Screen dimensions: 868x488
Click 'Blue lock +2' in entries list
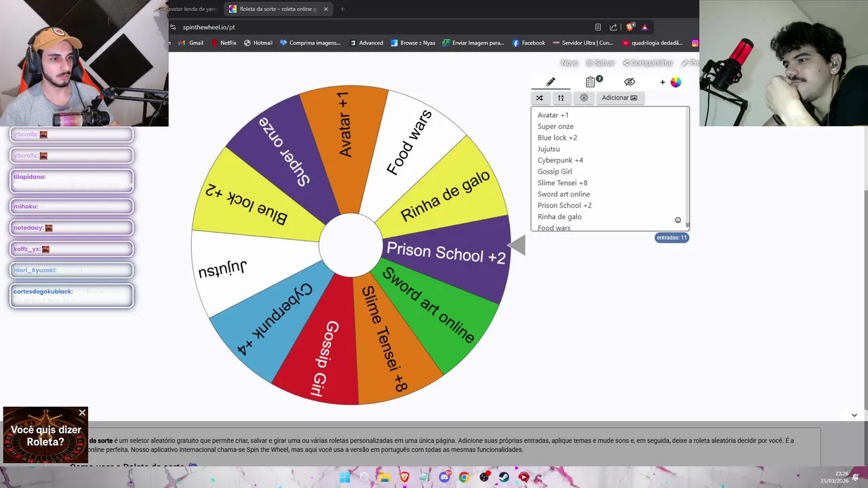click(x=557, y=138)
